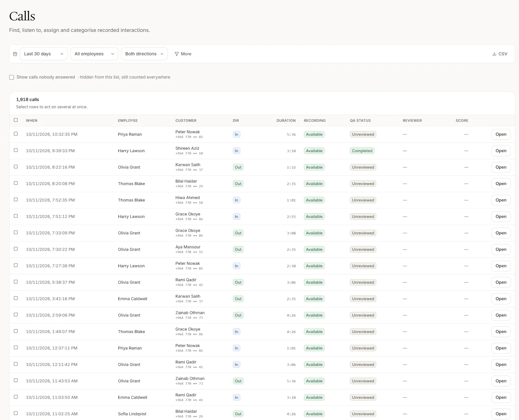
Task: Click the EMPLOYEE column header
Action: [x=128, y=121]
